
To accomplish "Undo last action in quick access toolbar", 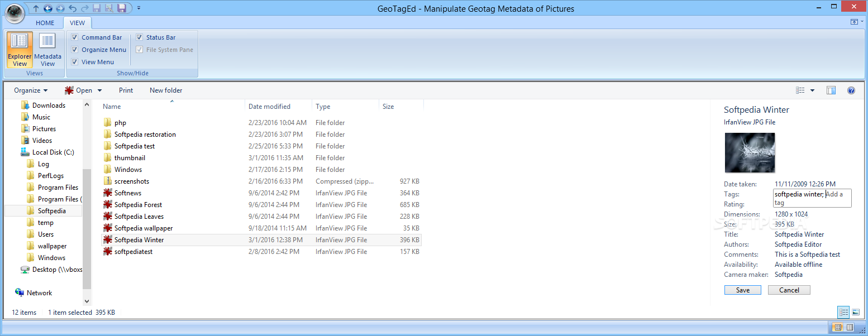I will coord(73,8).
